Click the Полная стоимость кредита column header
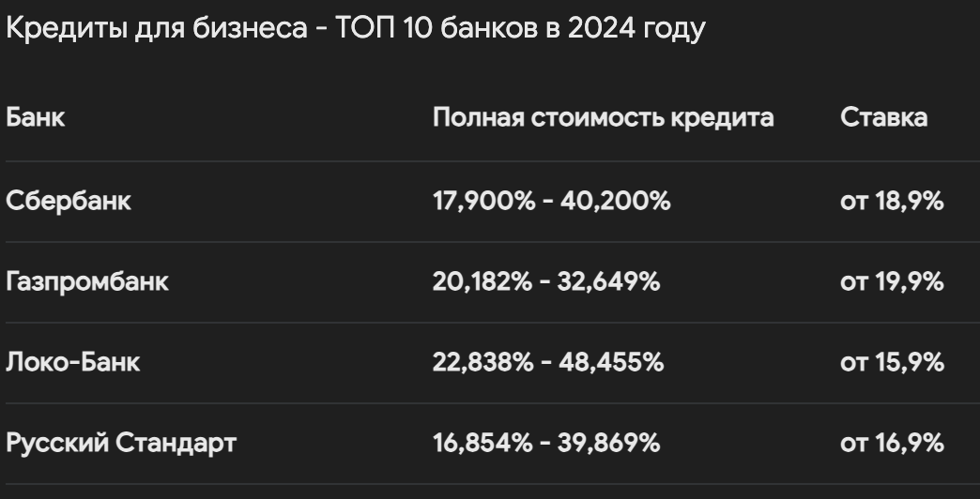This screenshot has width=980, height=499. click(604, 117)
